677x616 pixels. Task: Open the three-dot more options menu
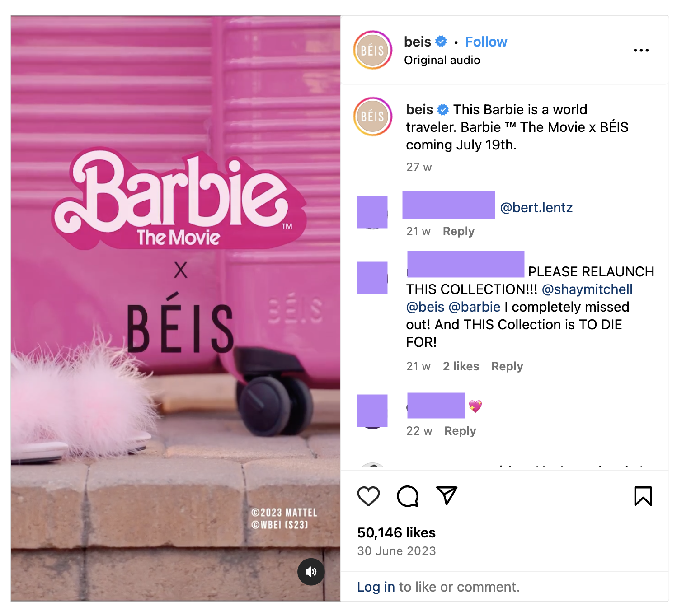pos(641,50)
